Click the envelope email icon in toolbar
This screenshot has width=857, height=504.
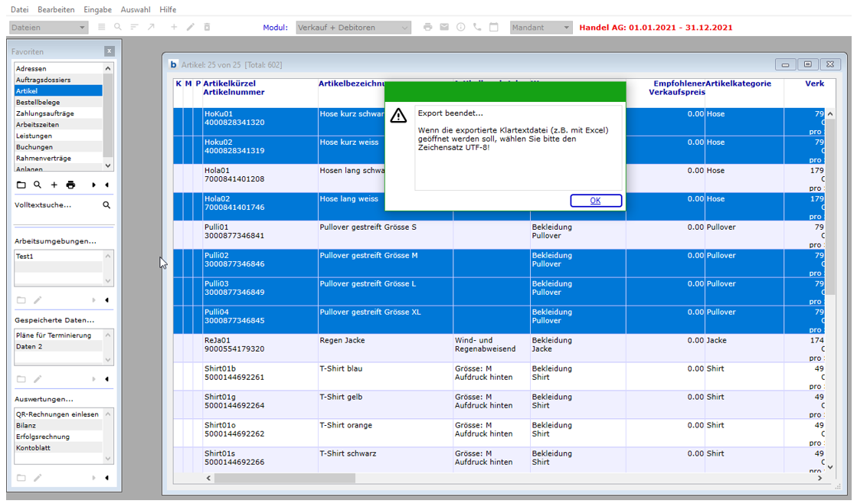[444, 28]
